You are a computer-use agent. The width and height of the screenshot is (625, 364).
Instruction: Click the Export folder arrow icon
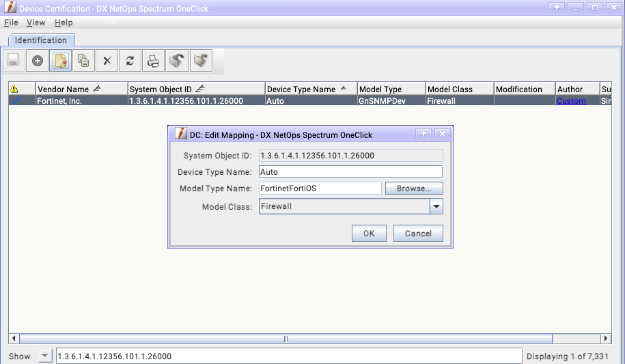pos(201,61)
